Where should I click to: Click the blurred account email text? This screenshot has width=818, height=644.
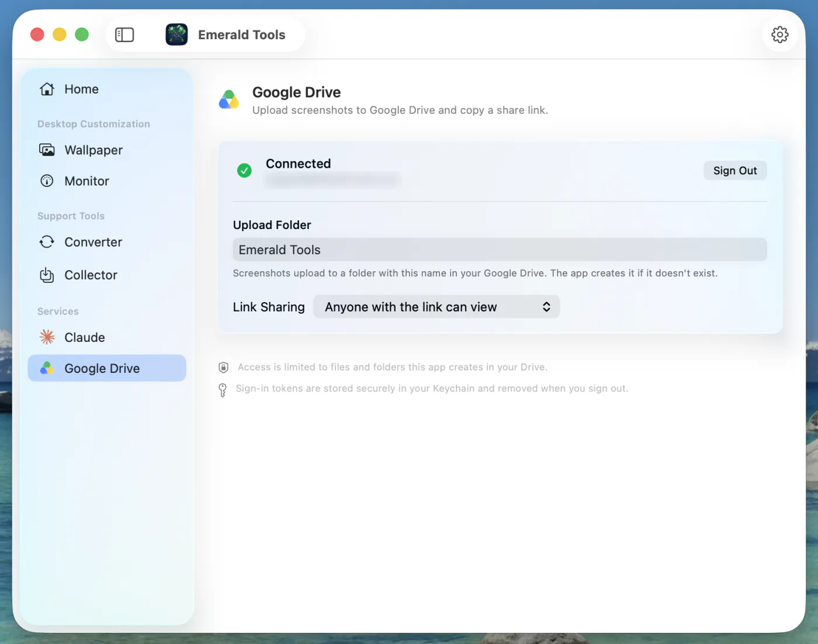coord(332,180)
